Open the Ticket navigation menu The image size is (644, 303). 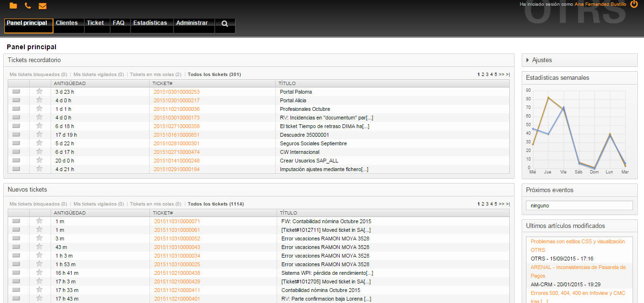click(x=95, y=23)
